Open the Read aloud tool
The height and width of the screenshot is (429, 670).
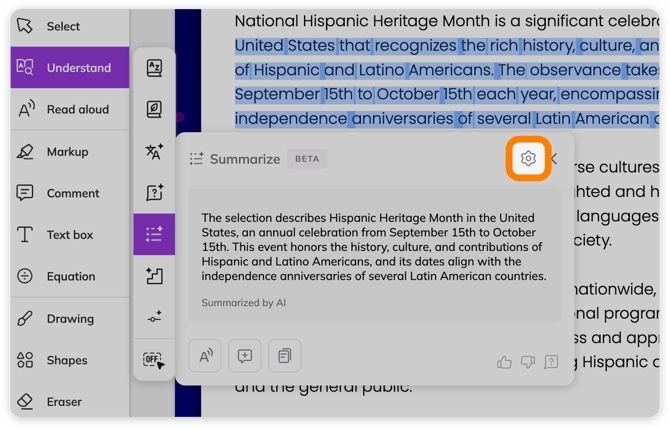pos(70,109)
